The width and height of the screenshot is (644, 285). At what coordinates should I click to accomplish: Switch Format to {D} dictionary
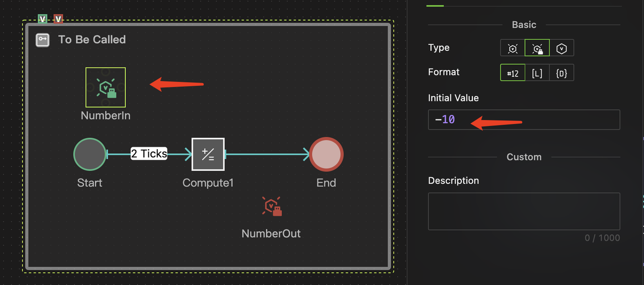pyautogui.click(x=561, y=73)
